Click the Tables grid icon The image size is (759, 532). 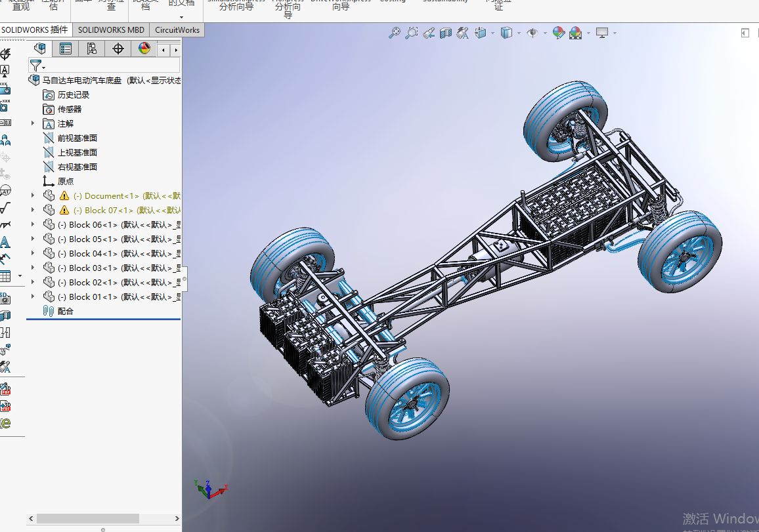5,276
